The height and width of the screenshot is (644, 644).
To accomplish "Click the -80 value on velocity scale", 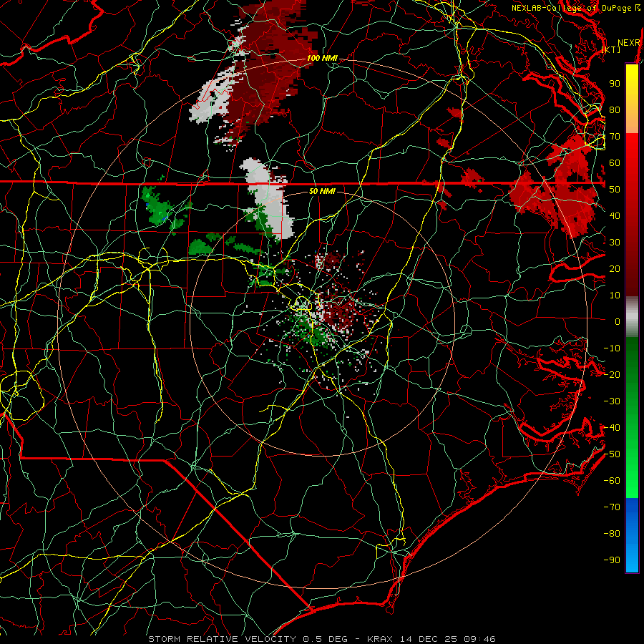I will click(x=612, y=534).
